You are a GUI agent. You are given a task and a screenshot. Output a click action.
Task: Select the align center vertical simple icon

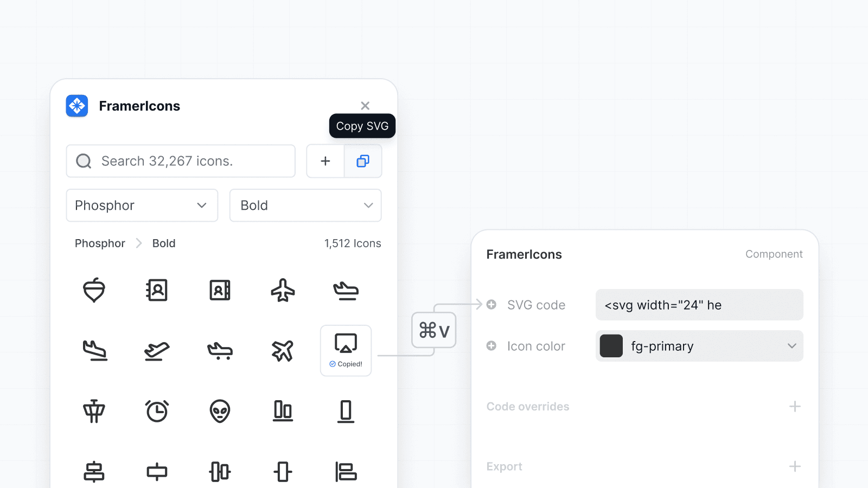(283, 472)
